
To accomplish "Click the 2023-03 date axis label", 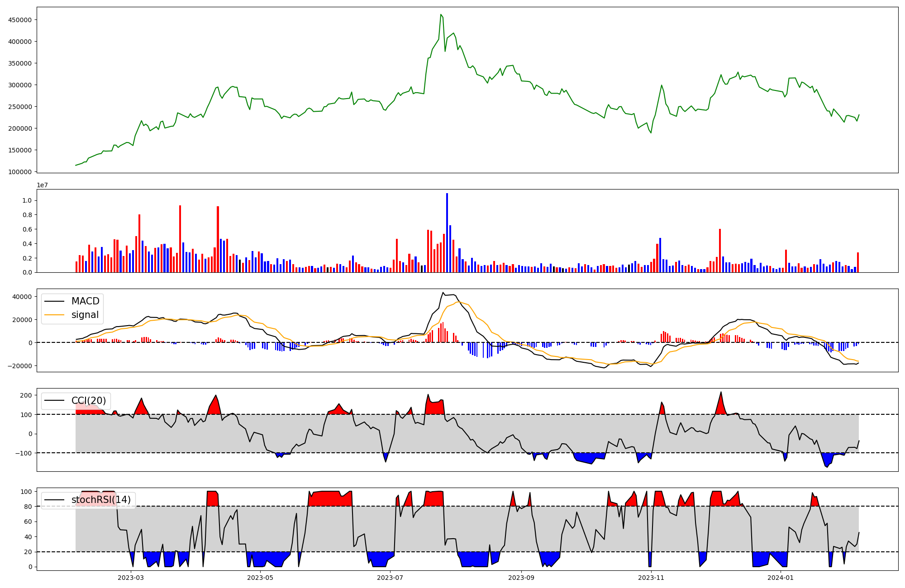I will coord(131,578).
